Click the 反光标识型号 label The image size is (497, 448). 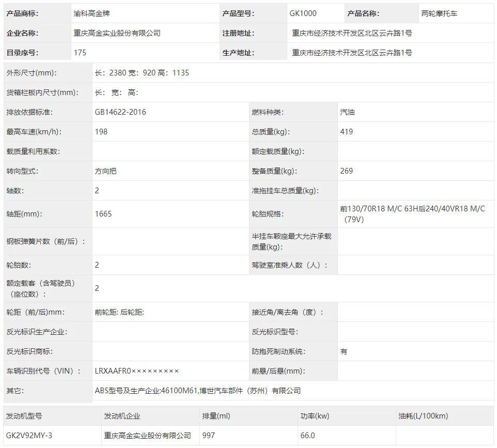point(275,332)
